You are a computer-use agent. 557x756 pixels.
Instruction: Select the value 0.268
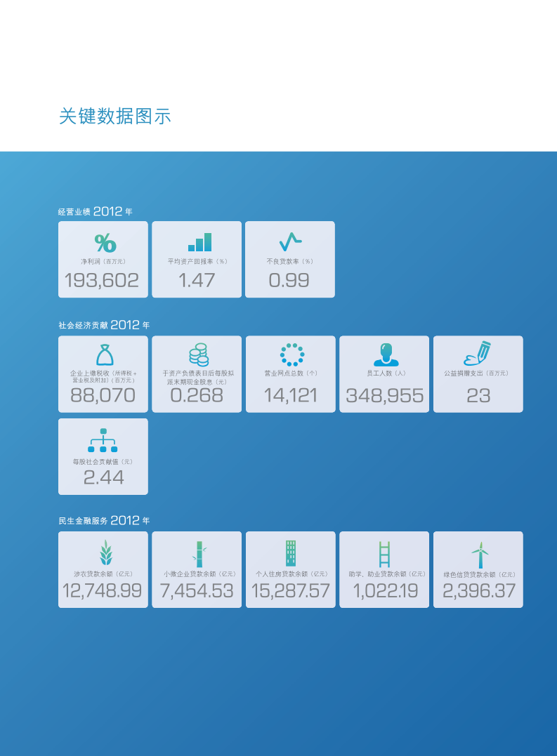click(x=197, y=395)
